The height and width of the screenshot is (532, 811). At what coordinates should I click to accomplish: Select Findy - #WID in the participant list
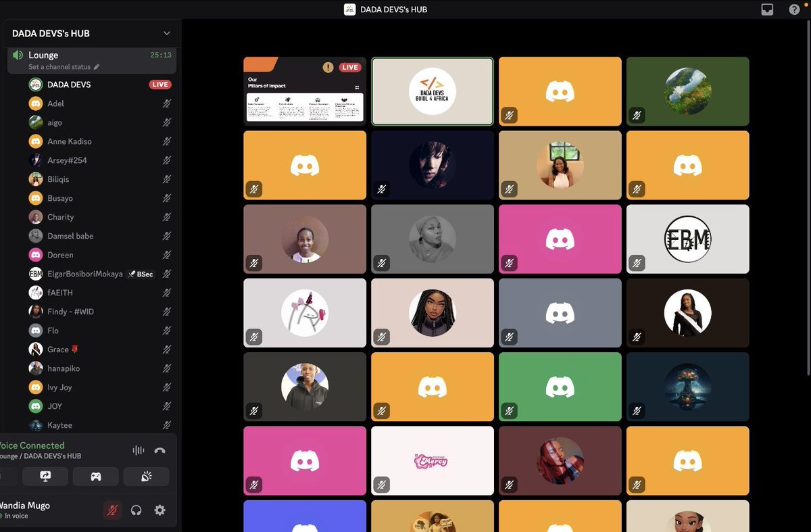coord(99,312)
